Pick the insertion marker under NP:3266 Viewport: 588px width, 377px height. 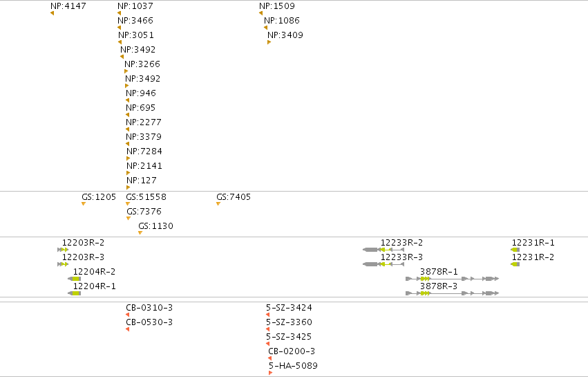pos(126,71)
